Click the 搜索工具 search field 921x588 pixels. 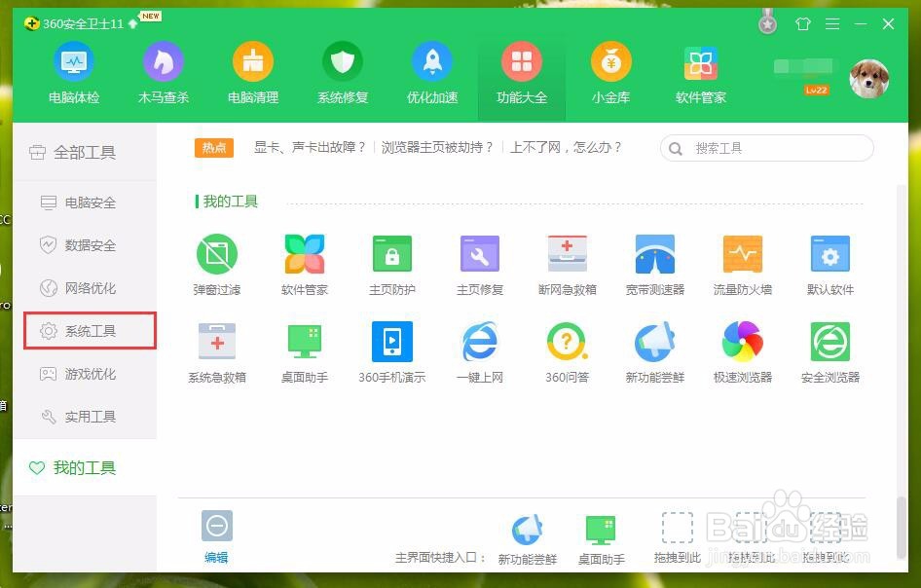[x=765, y=147]
